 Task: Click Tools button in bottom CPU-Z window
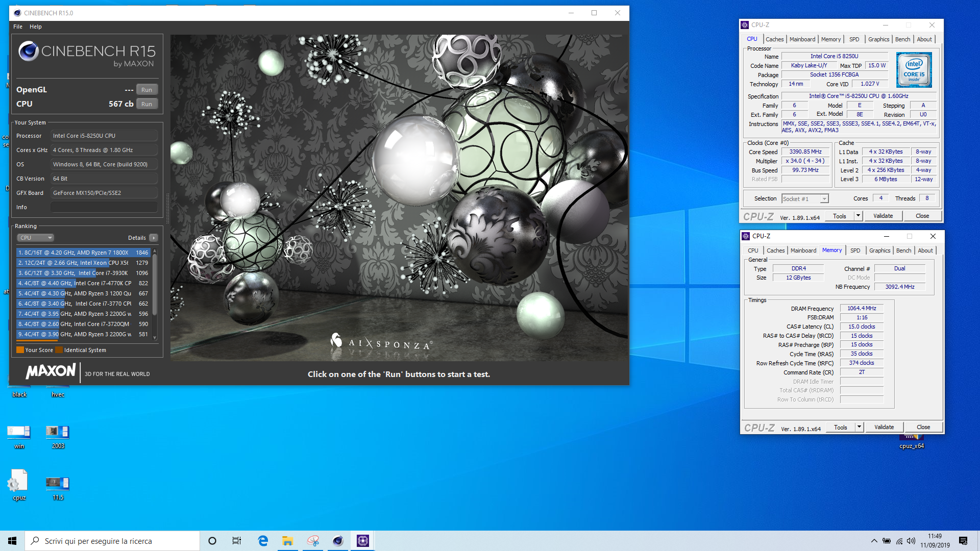pos(840,428)
